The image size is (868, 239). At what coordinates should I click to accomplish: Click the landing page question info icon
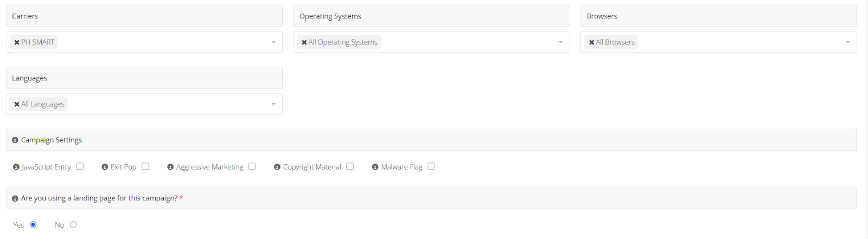(15, 199)
